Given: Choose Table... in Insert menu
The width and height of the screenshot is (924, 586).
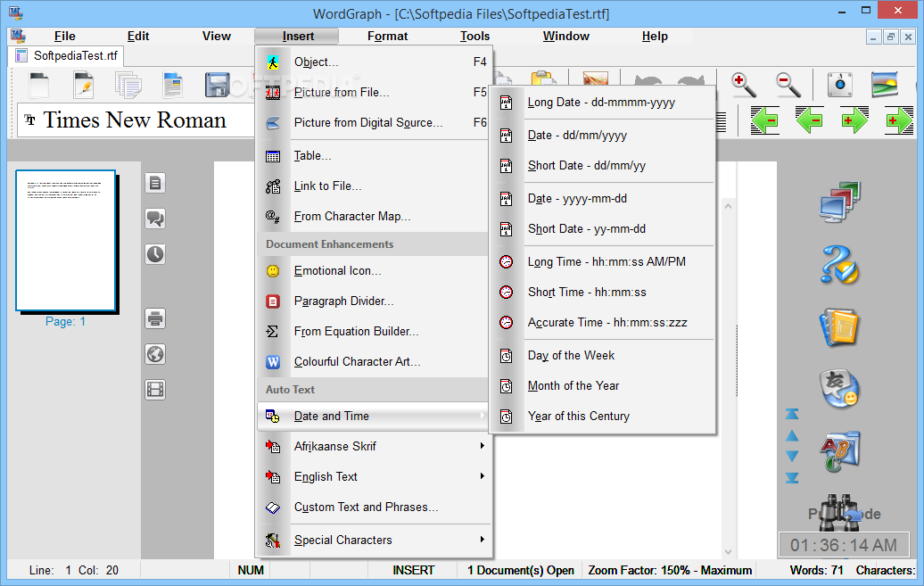Looking at the screenshot, I should [x=375, y=155].
